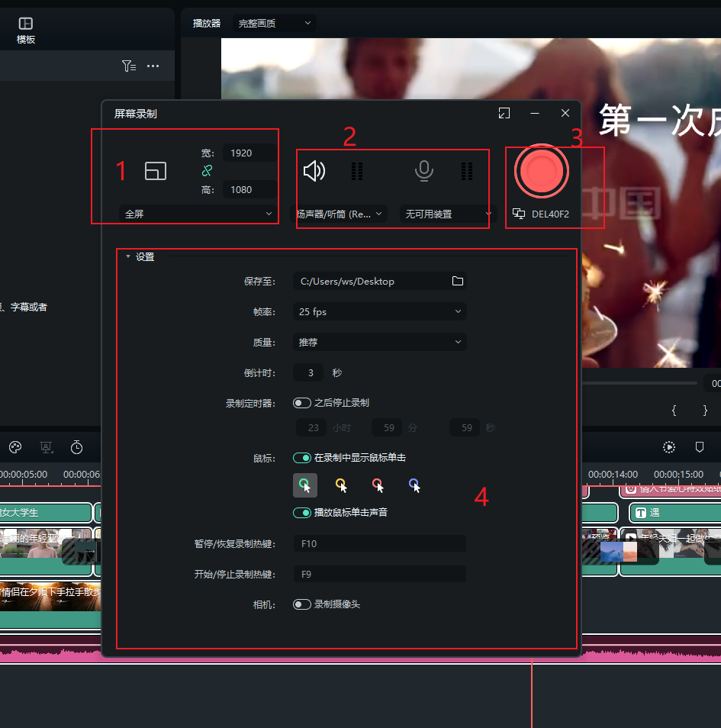Click the microphone icon to disable voice recording
Image resolution: width=721 pixels, height=728 pixels.
(x=424, y=170)
